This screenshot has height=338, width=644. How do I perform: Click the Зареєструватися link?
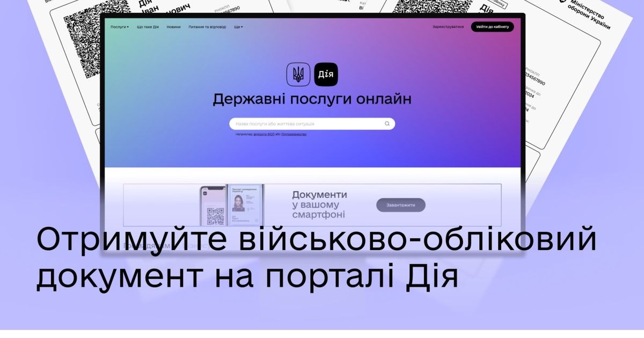(x=448, y=27)
